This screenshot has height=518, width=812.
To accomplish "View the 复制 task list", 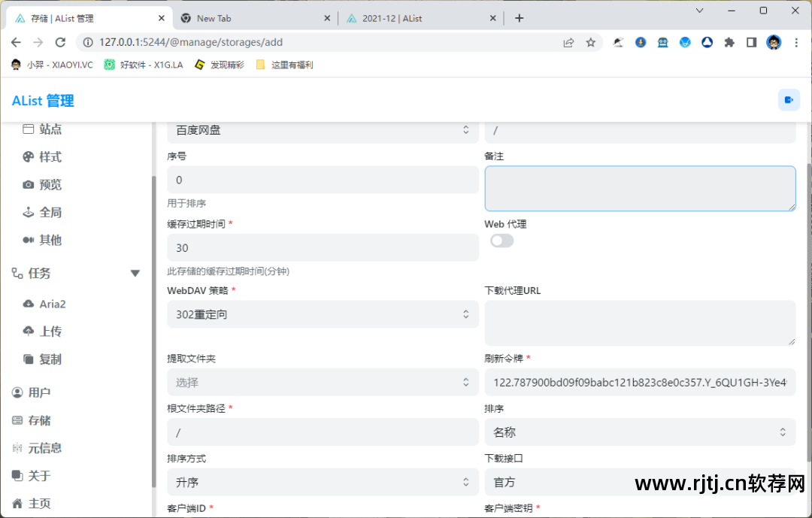I will (51, 359).
